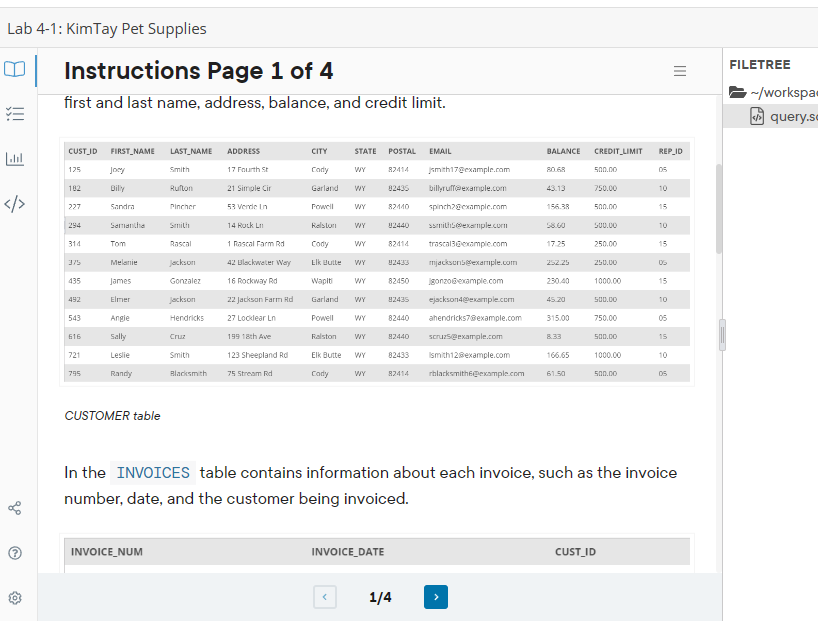Viewport: 818px width, 621px height.
Task: Click the next page arrow button
Action: pyautogui.click(x=435, y=597)
